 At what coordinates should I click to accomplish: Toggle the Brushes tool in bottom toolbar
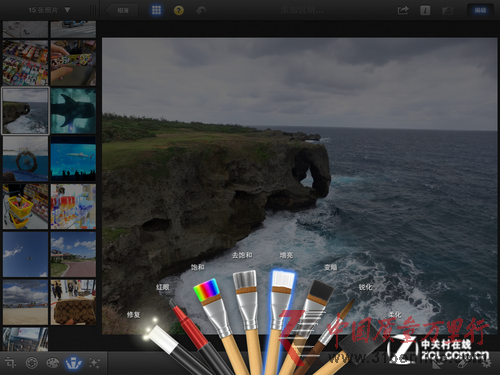(x=74, y=363)
